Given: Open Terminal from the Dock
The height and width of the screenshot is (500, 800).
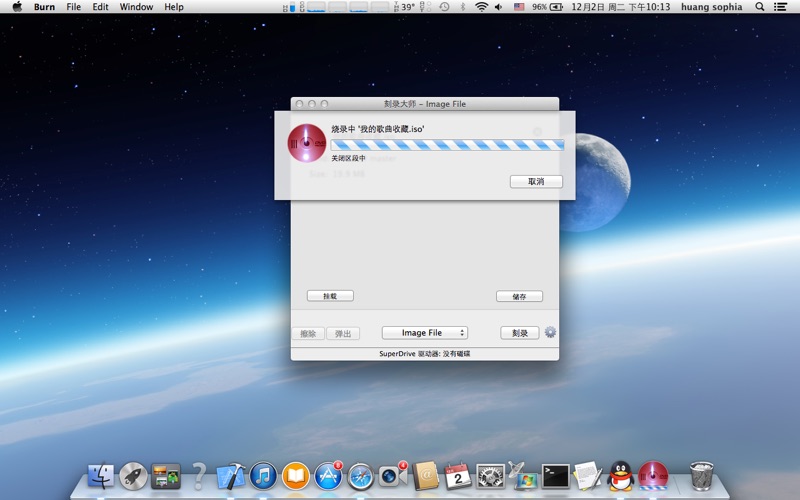Looking at the screenshot, I should pos(555,476).
